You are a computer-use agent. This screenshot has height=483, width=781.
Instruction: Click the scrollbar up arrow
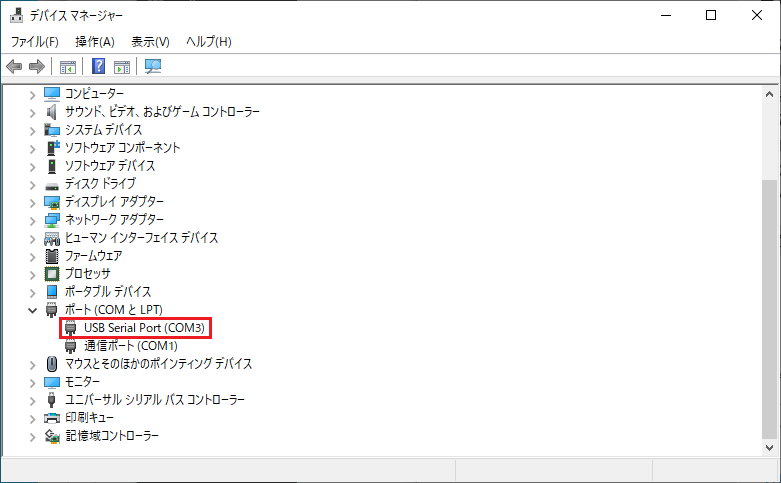pyautogui.click(x=769, y=94)
